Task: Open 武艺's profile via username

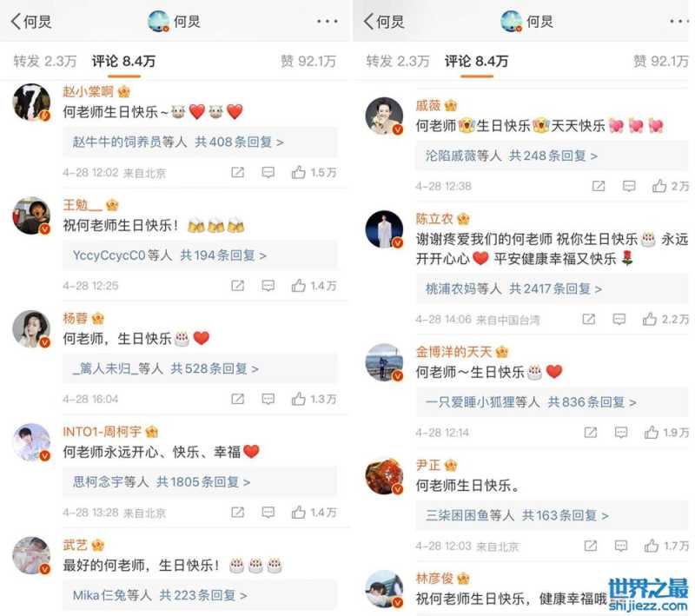Action: click(75, 545)
